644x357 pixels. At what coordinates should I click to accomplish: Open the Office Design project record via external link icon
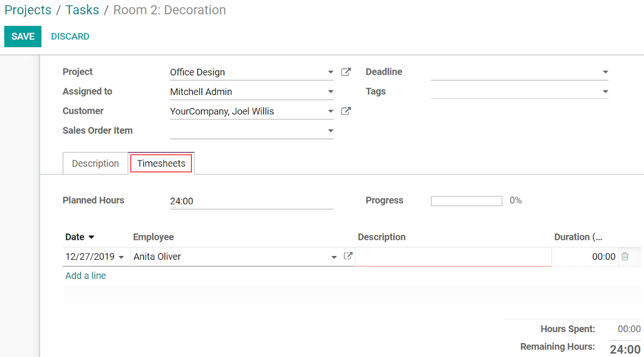(346, 72)
